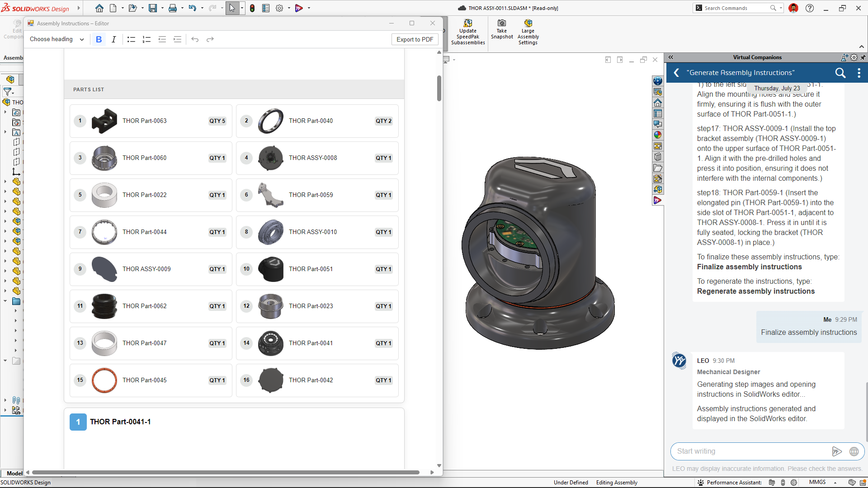The height and width of the screenshot is (488, 868).
Task: Click Update SpeedPak Subassemblies
Action: [468, 32]
